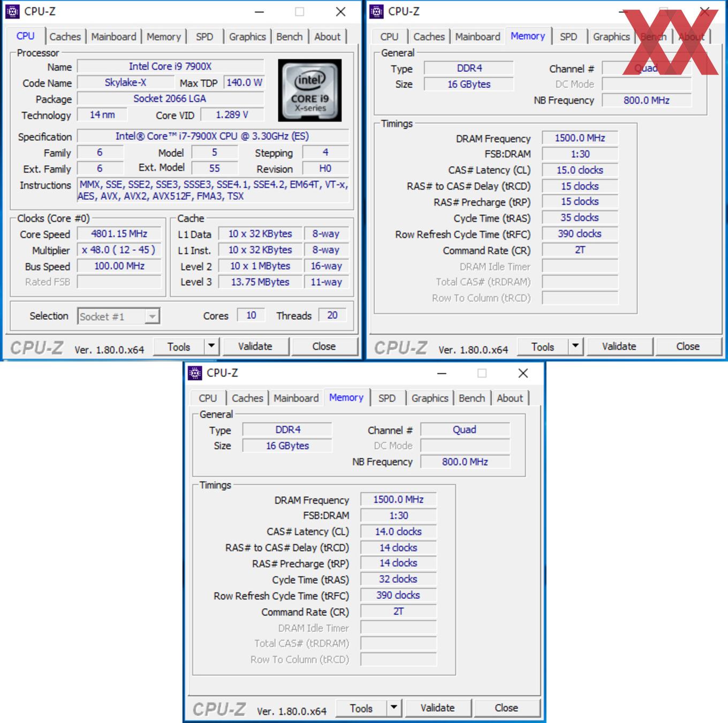The width and height of the screenshot is (728, 723).
Task: Click Tools button in top-right Memory window
Action: (x=543, y=347)
